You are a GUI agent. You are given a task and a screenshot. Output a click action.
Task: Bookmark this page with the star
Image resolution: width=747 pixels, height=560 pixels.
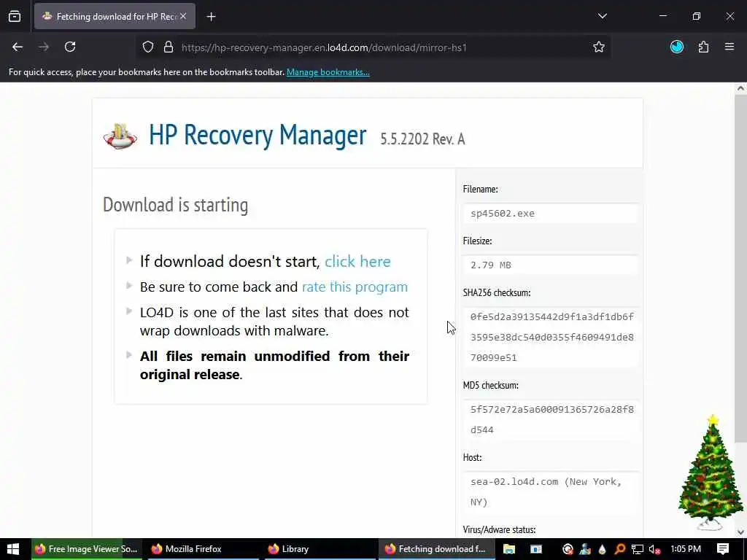coord(599,47)
